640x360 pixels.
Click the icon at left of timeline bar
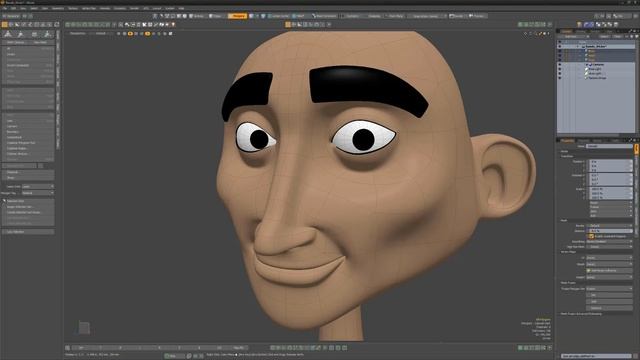click(x=67, y=348)
